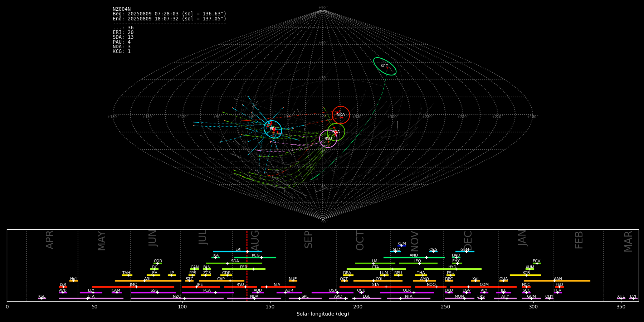644x322 pixels.
Task: Click the SDA activity bar in timeline
Action: point(234,263)
